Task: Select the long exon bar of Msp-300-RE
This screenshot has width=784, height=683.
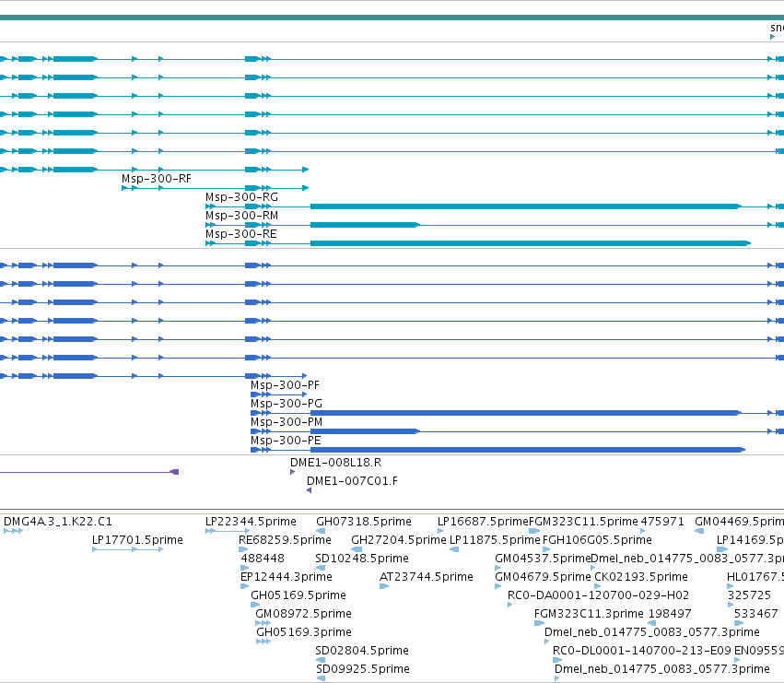Action: click(x=530, y=243)
